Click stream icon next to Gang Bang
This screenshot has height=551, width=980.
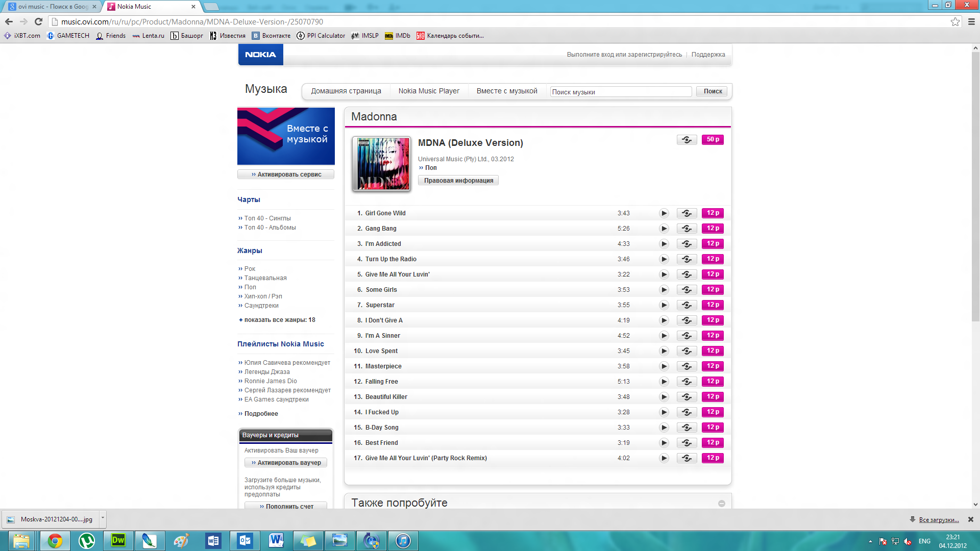tap(687, 229)
